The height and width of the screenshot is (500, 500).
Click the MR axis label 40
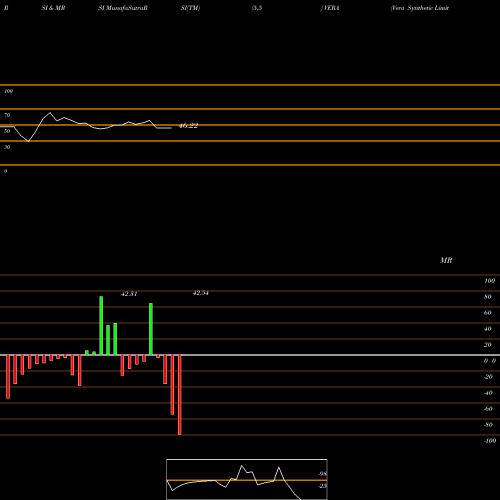(488, 329)
